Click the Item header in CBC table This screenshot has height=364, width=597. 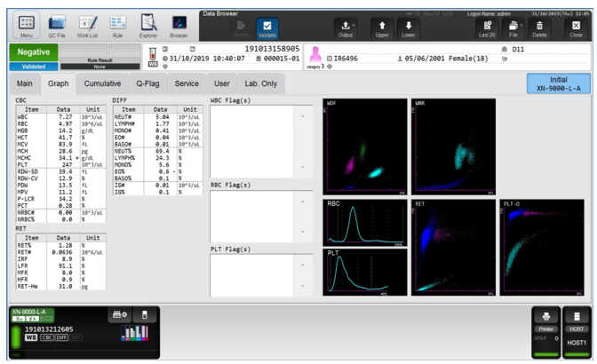tap(32, 109)
